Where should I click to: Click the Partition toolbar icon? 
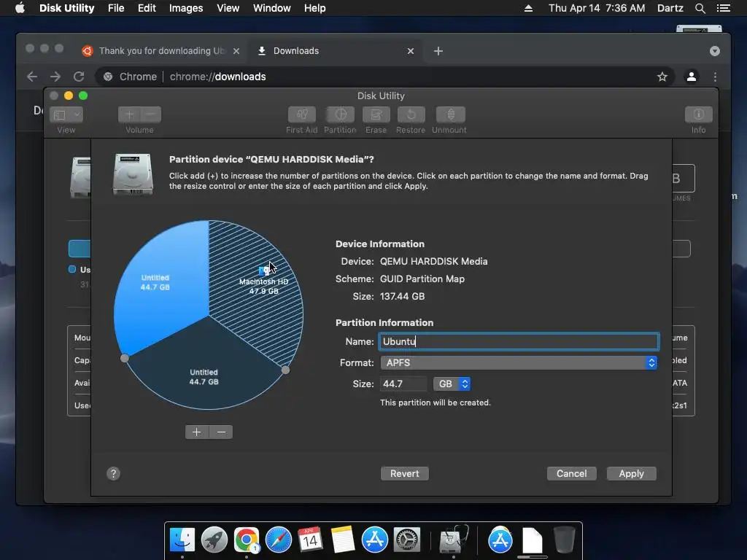[x=340, y=114]
